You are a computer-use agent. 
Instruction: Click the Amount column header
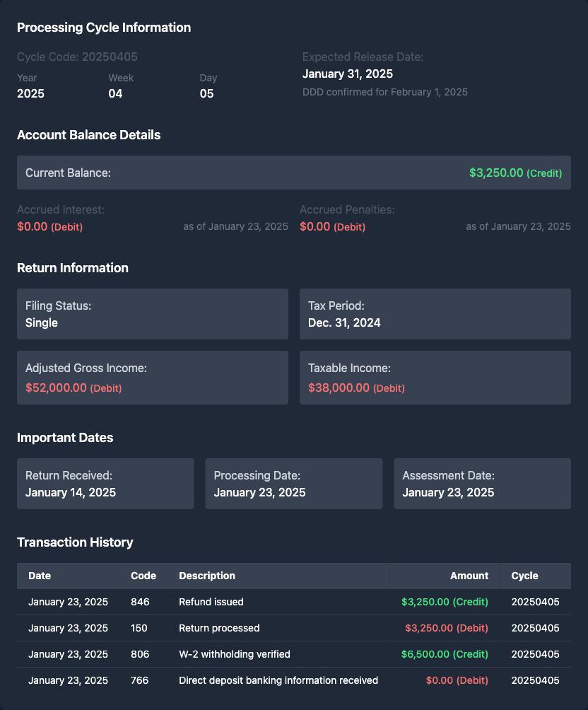469,576
